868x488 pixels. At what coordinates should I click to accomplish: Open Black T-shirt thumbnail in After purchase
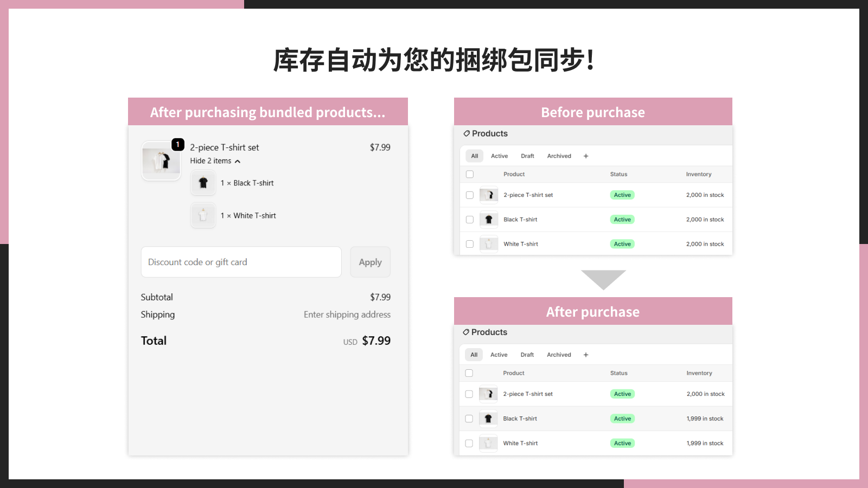click(488, 419)
